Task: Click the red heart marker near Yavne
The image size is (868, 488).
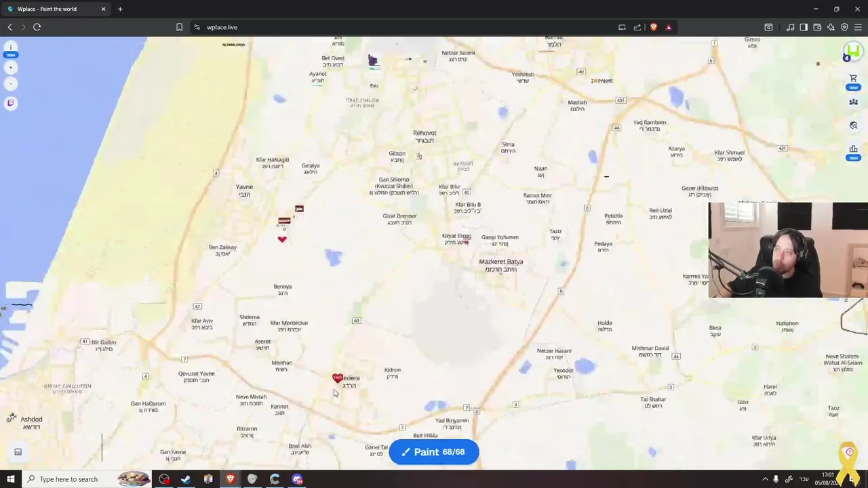Action: 282,239
